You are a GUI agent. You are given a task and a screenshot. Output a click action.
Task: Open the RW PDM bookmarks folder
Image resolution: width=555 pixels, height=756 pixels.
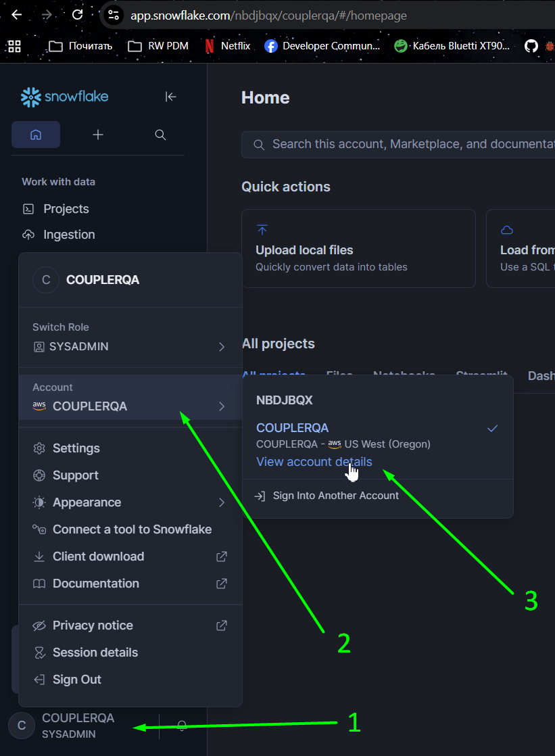158,46
